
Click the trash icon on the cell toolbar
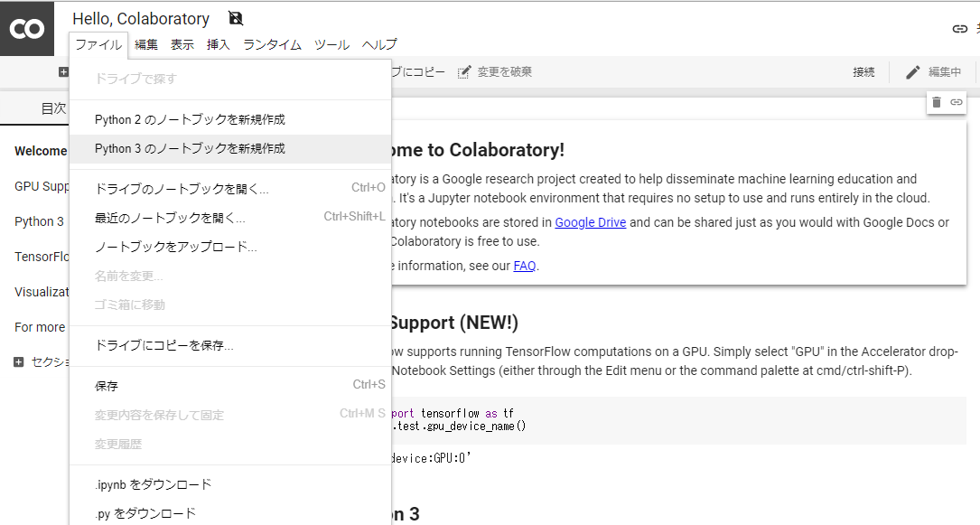click(937, 102)
